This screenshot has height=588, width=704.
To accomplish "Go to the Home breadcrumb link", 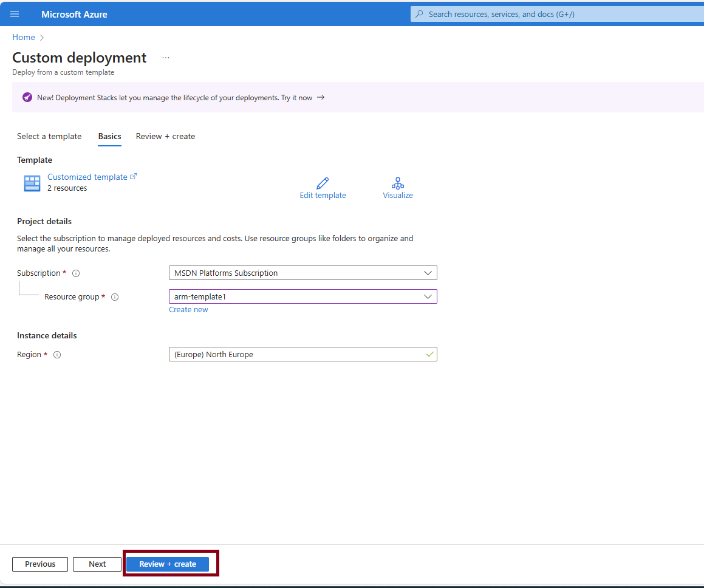I will coord(23,37).
